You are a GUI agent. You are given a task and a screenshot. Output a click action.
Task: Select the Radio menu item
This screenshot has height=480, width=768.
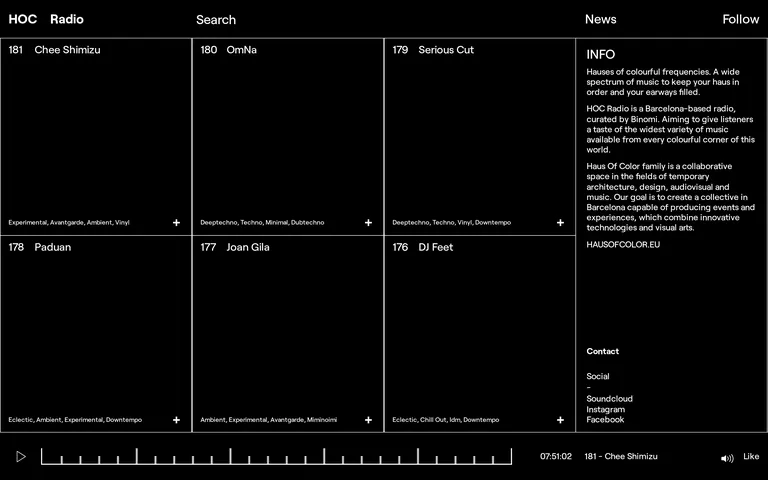pyautogui.click(x=67, y=20)
